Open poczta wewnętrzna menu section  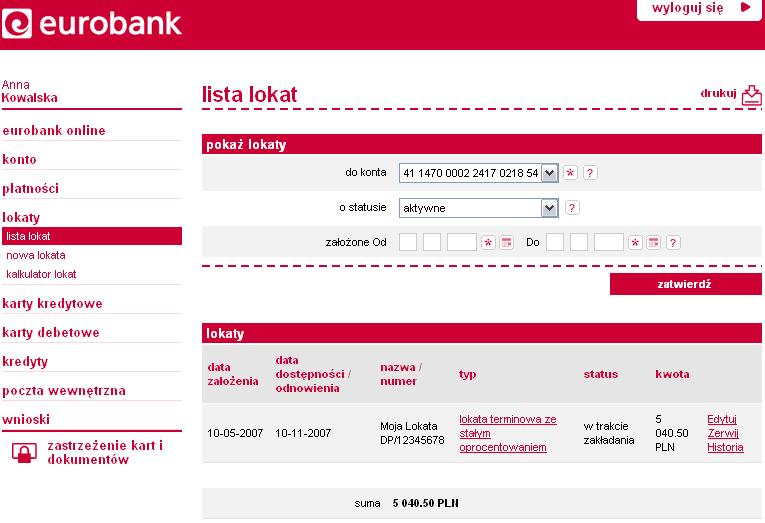64,391
